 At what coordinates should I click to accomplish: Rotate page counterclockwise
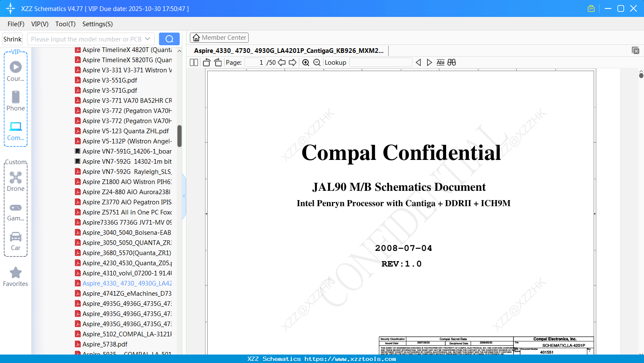coord(207,63)
